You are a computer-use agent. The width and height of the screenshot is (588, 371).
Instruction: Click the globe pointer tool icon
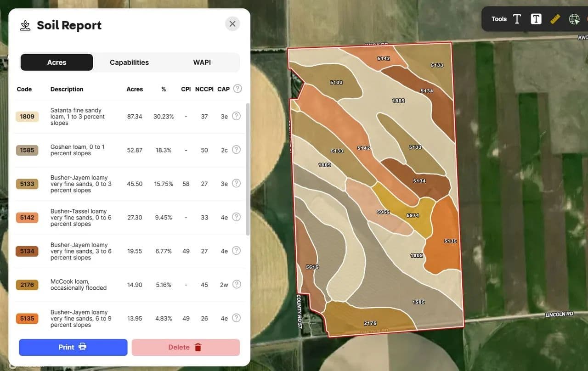click(x=574, y=19)
